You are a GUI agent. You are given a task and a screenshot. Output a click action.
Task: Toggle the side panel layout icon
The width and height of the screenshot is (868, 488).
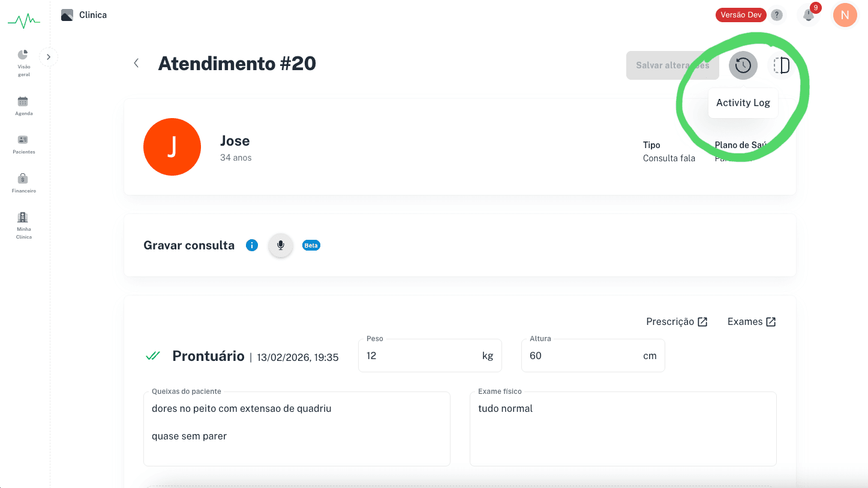click(x=781, y=65)
